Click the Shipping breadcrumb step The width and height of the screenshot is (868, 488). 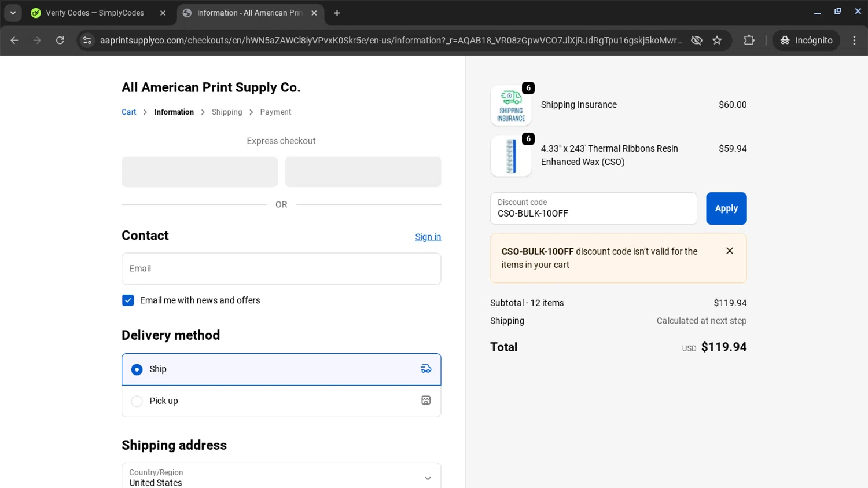pyautogui.click(x=227, y=112)
